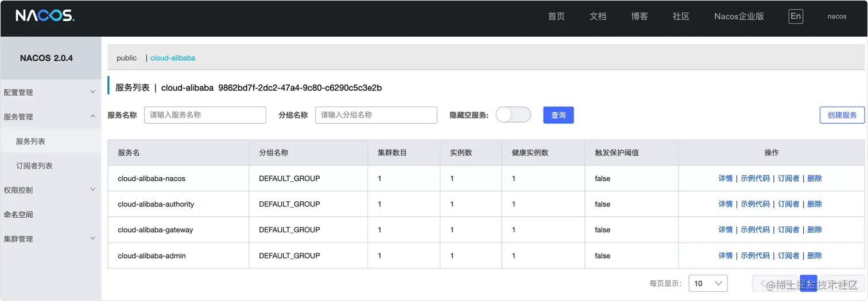Expand the 配置管理 sidebar menu

coord(50,92)
